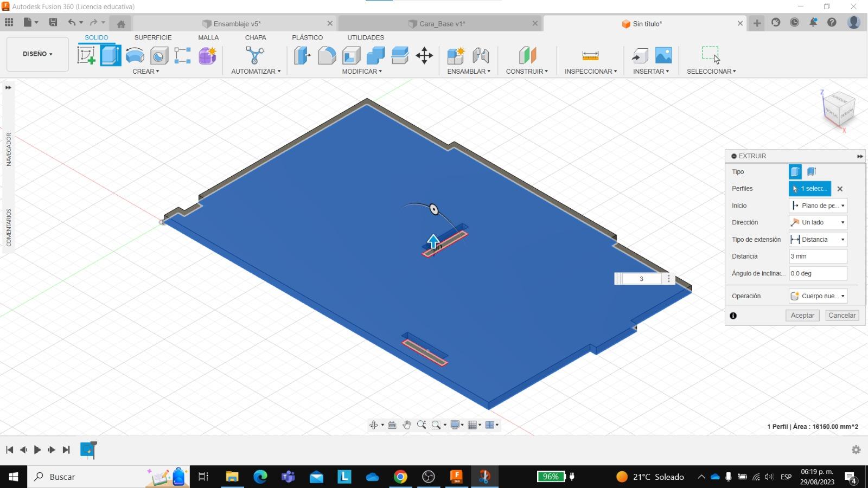
Task: Select the Insert Image icon
Action: coord(663,55)
